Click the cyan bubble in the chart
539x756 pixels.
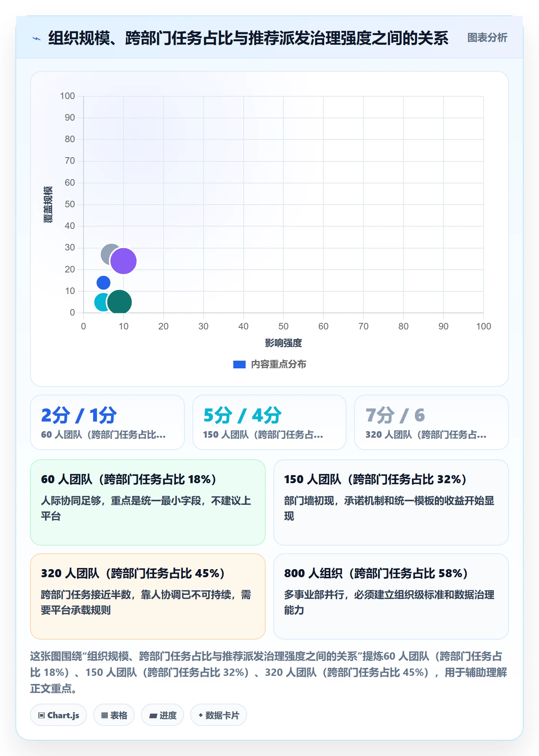point(101,302)
